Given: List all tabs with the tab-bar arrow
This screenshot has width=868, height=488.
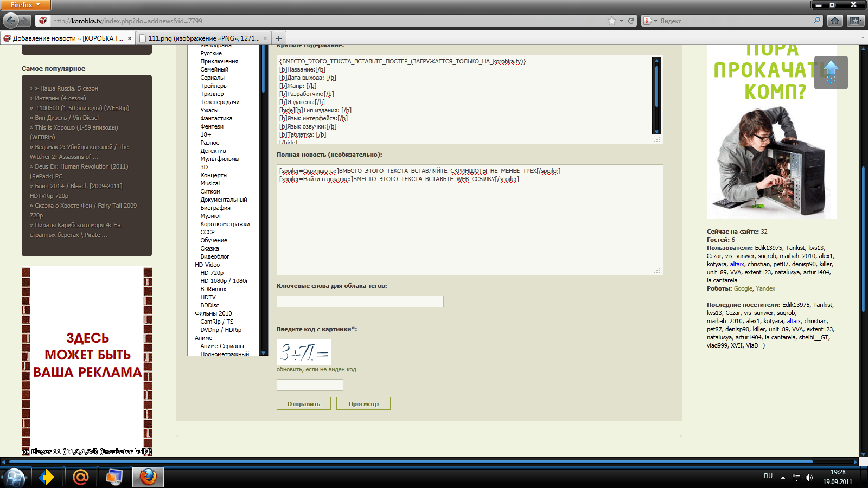Looking at the screenshot, I should tap(863, 38).
